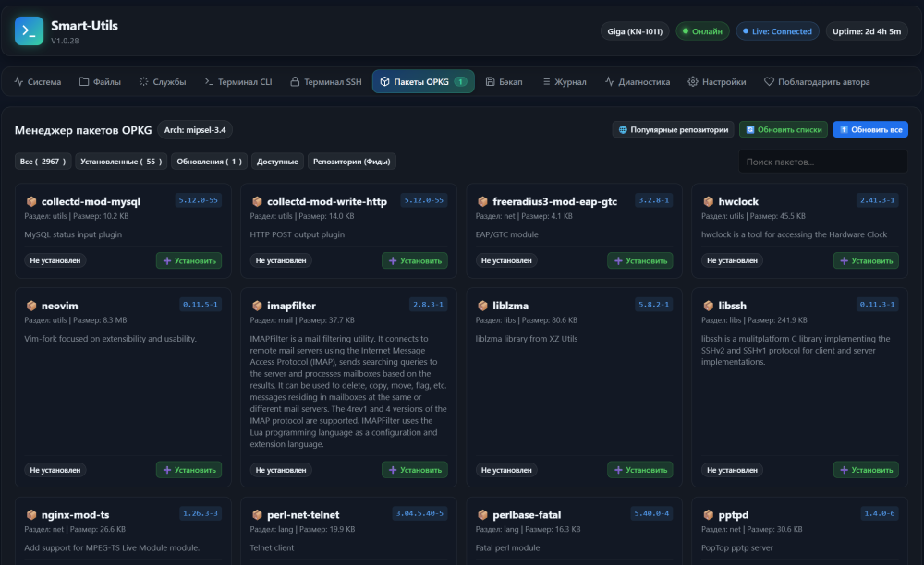Click perlbase-fatal version 5.40.0-4 label
Screen dimensions: 924x565
point(651,513)
